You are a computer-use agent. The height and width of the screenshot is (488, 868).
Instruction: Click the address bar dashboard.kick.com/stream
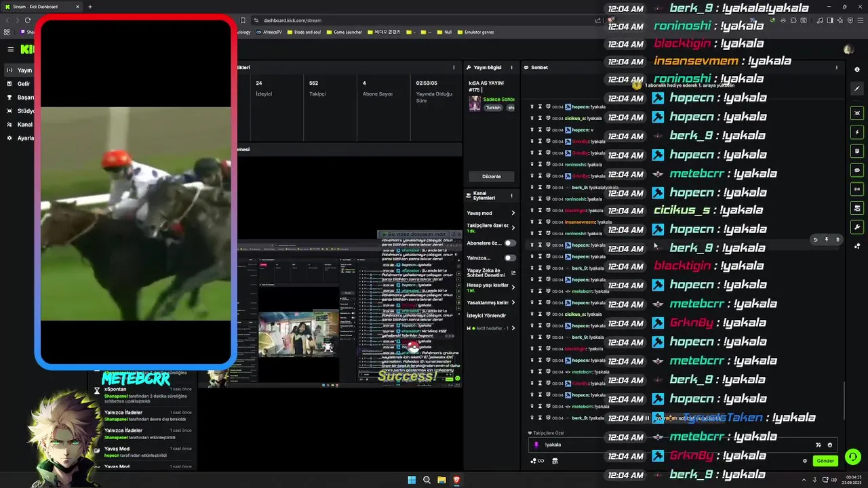click(292, 20)
